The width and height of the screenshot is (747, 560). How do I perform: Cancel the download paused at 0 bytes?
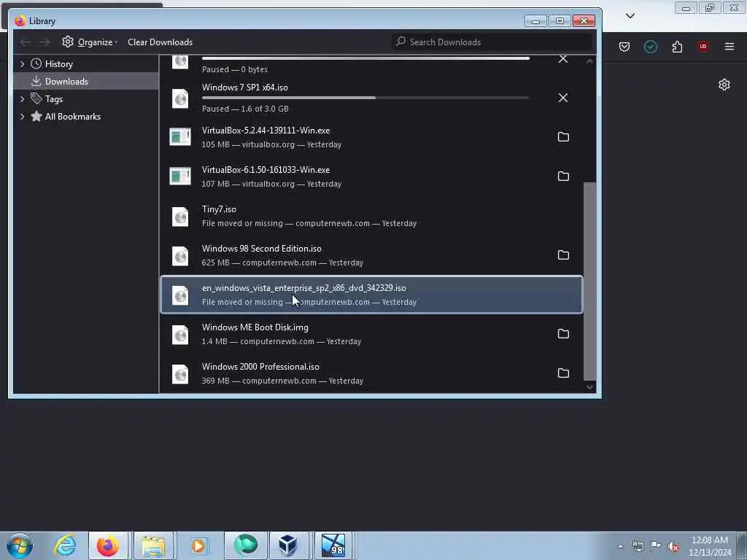[x=563, y=59]
